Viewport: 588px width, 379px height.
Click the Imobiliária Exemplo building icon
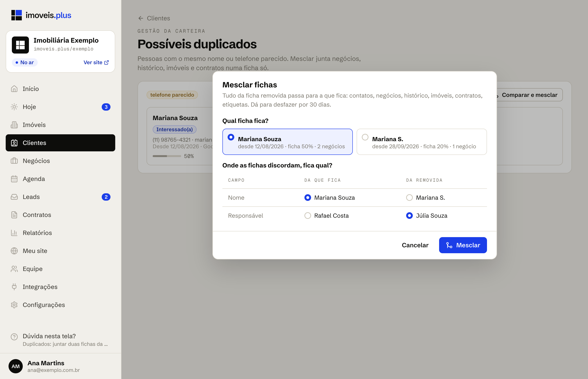(20, 45)
